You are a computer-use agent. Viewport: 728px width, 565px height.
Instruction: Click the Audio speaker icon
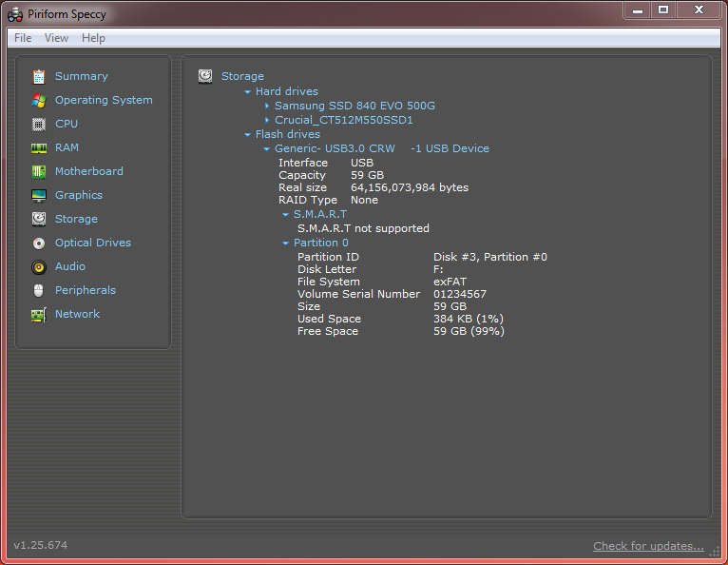tap(39, 267)
